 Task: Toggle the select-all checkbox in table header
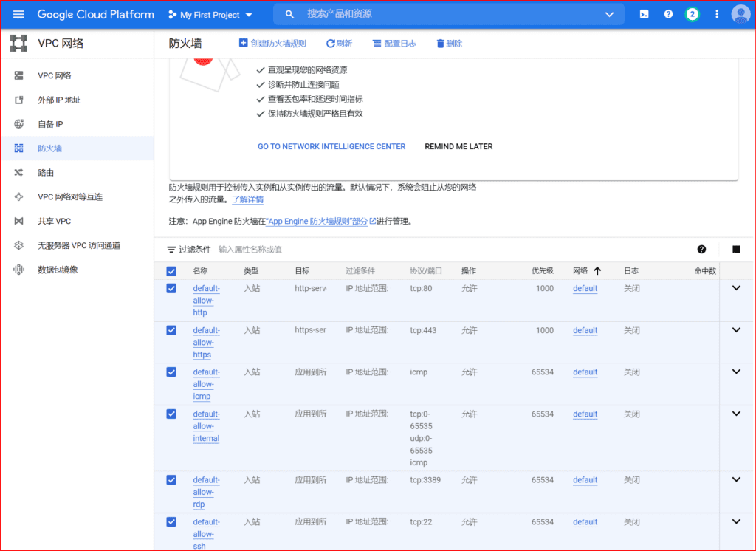(171, 271)
